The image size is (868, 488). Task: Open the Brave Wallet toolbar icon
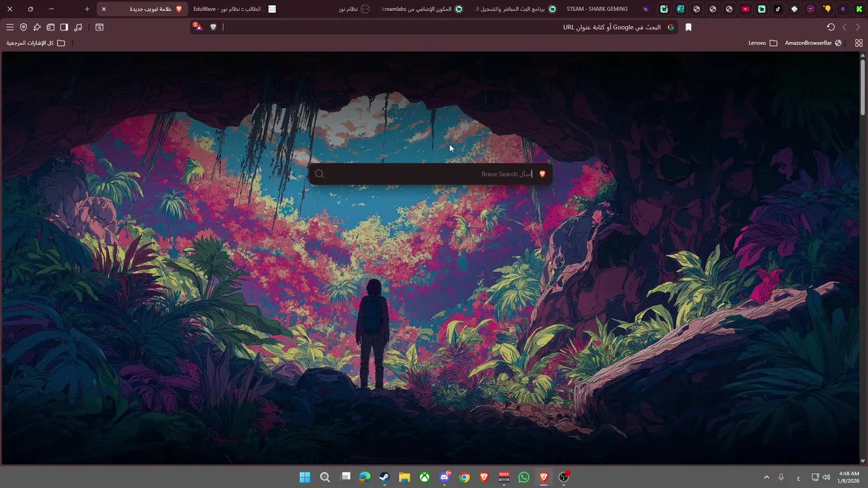(x=51, y=27)
